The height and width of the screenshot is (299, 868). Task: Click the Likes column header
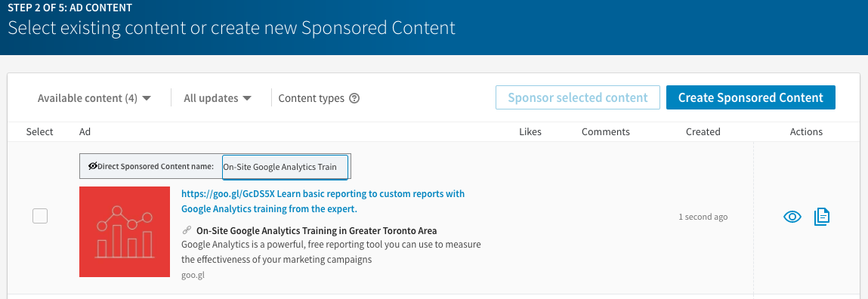[x=530, y=132]
